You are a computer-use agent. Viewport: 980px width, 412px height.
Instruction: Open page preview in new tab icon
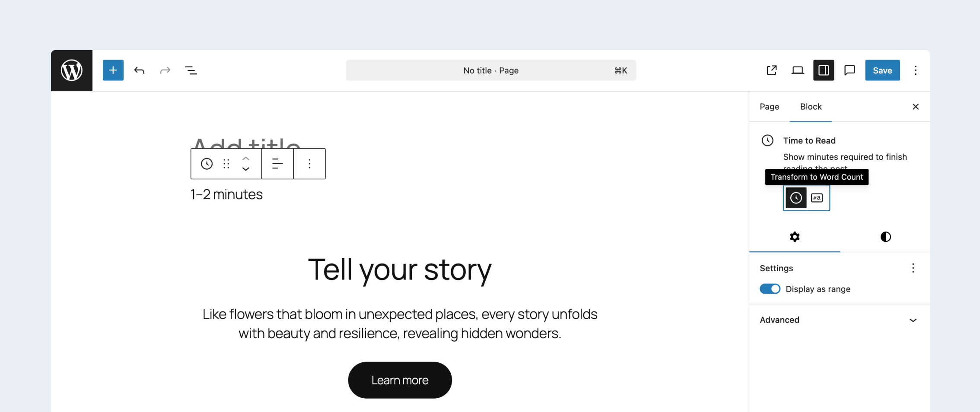coord(772,70)
